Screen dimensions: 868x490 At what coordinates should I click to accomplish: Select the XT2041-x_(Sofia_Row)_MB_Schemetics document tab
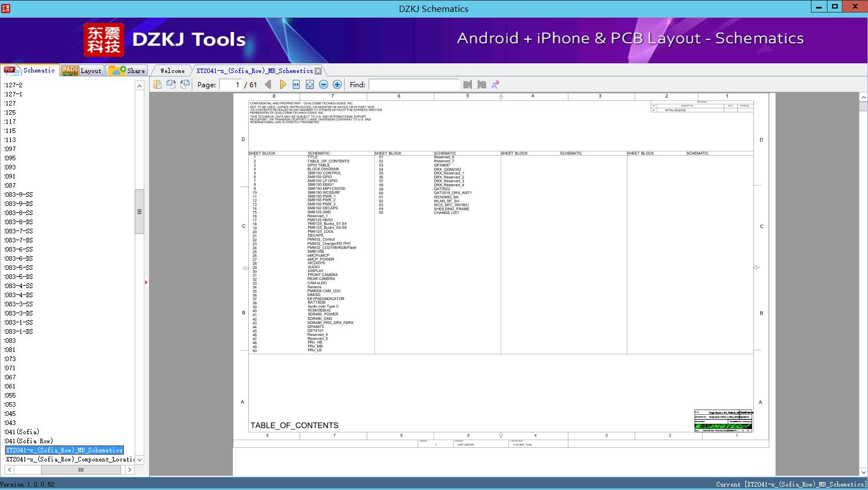(x=255, y=71)
